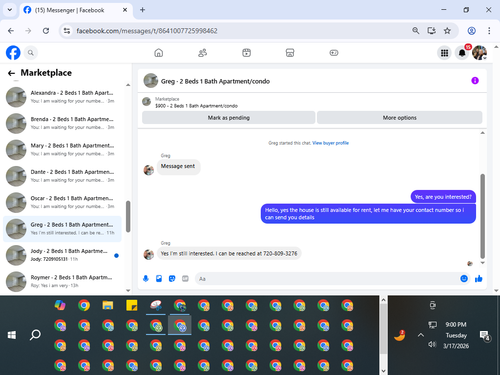
Task: Click the browser address bar URL
Action: [147, 31]
